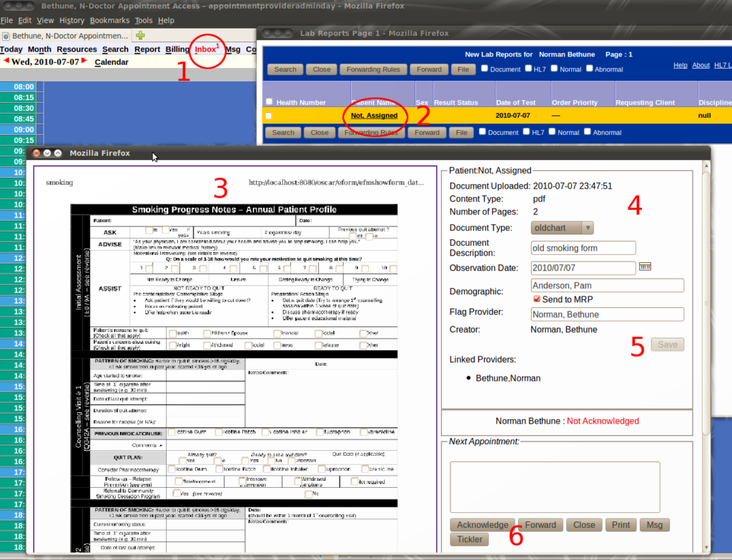Image resolution: width=732 pixels, height=560 pixels.
Task: Click the Demographic field showing Anderson, Pam
Action: click(x=608, y=285)
